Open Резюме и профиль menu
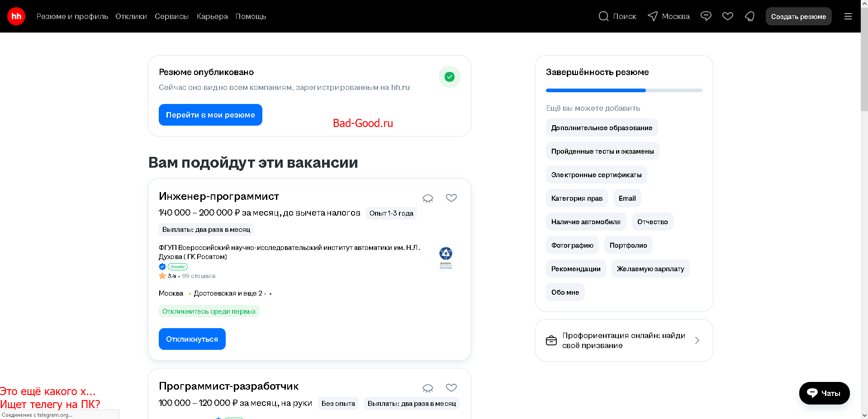 click(72, 16)
